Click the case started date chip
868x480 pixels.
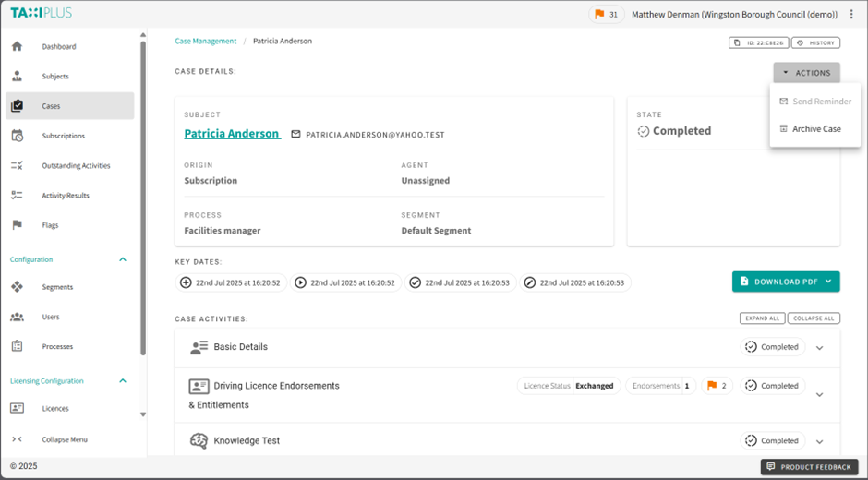pyautogui.click(x=346, y=282)
